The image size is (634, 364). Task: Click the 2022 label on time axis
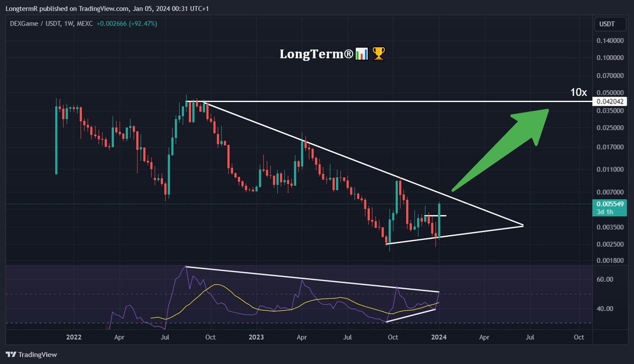[x=74, y=337]
